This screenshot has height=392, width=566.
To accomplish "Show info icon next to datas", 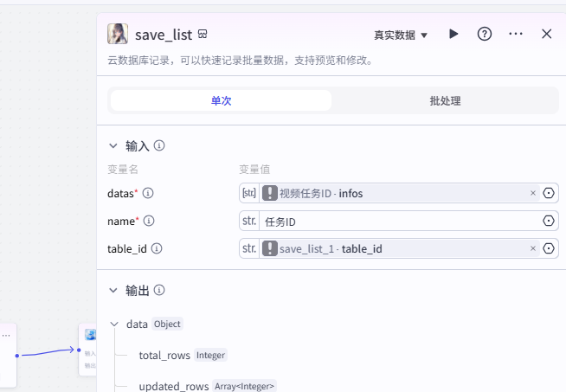I will tap(148, 193).
